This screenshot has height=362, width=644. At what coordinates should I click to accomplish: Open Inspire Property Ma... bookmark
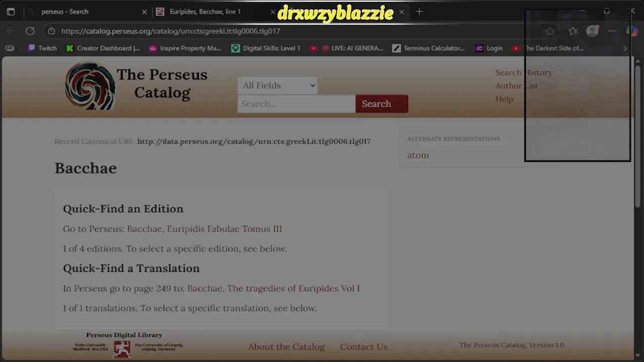[185, 48]
